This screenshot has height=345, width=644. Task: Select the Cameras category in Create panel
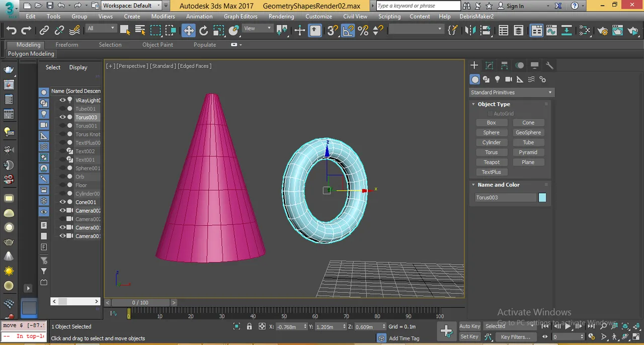point(509,79)
